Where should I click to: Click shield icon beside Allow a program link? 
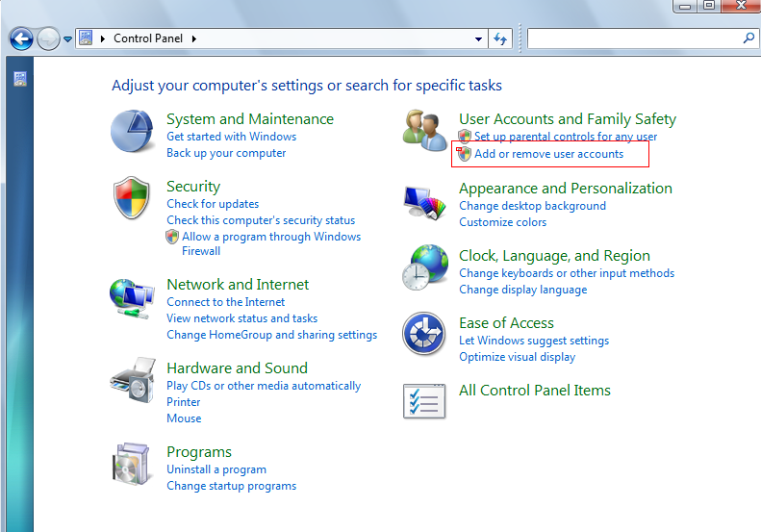[172, 237]
